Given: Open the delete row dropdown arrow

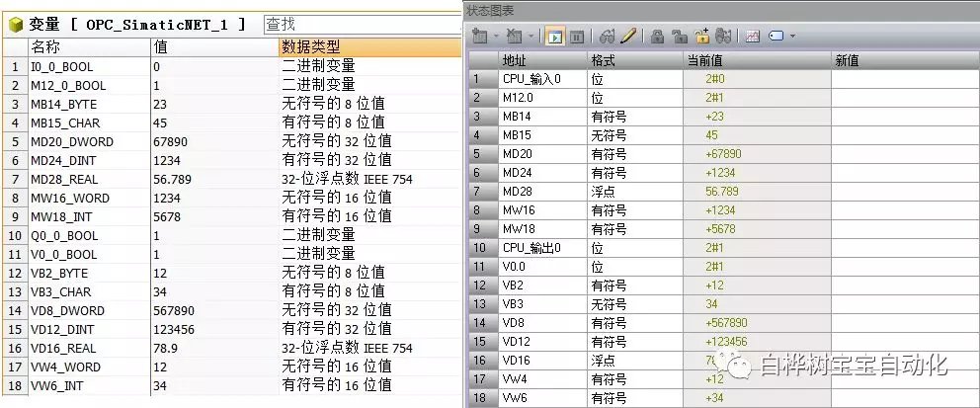Looking at the screenshot, I should click(x=531, y=37).
